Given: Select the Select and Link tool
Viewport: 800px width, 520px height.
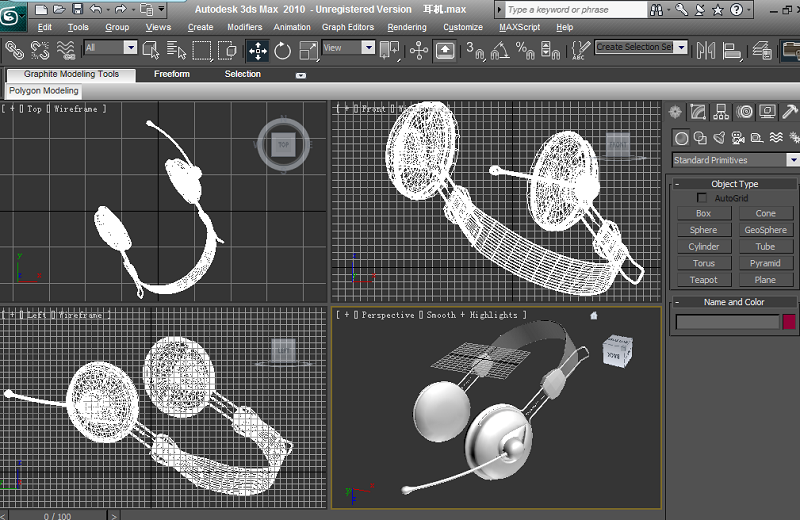Looking at the screenshot, I should click(x=14, y=49).
